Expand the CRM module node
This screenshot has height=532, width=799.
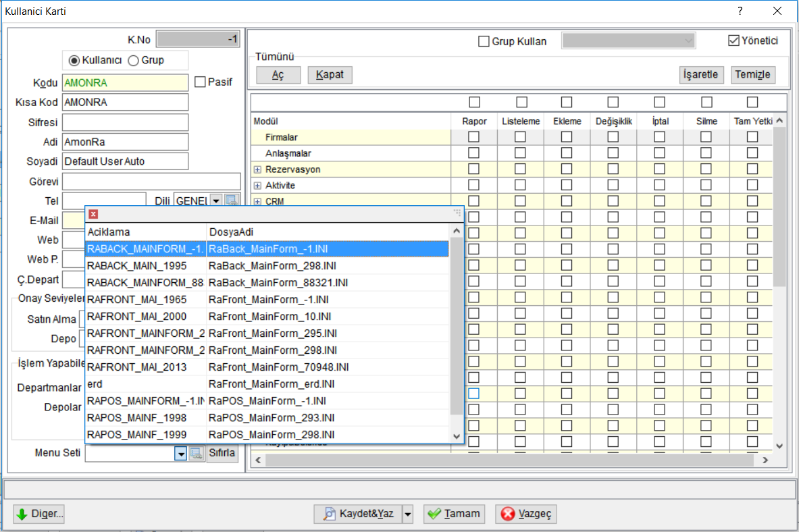click(258, 202)
